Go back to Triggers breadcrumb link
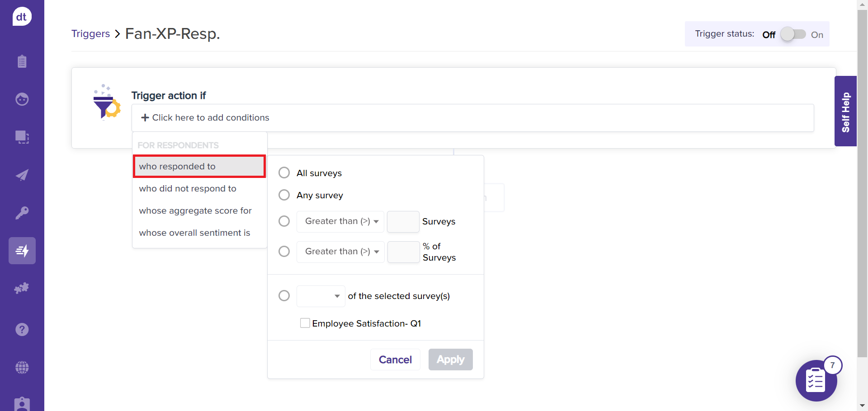 coord(90,34)
